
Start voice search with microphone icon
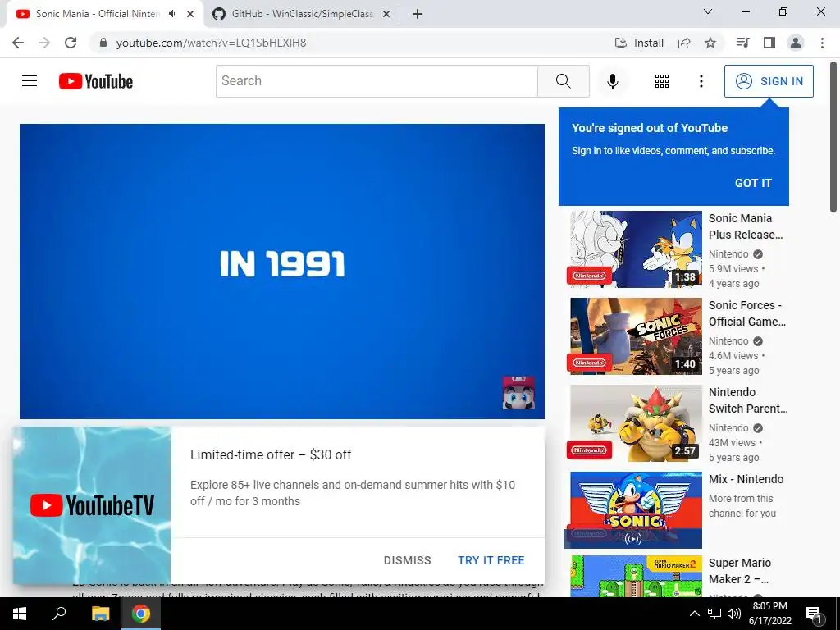point(612,81)
